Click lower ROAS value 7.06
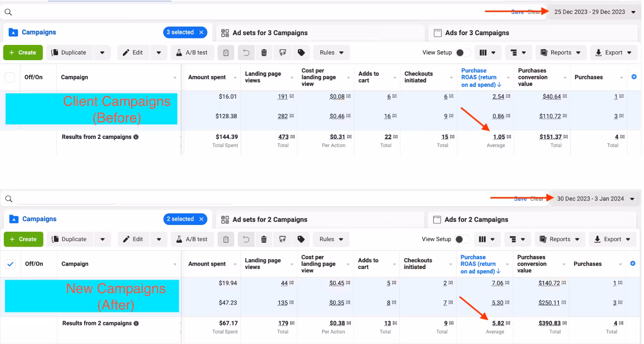The height and width of the screenshot is (344, 644). [x=497, y=283]
